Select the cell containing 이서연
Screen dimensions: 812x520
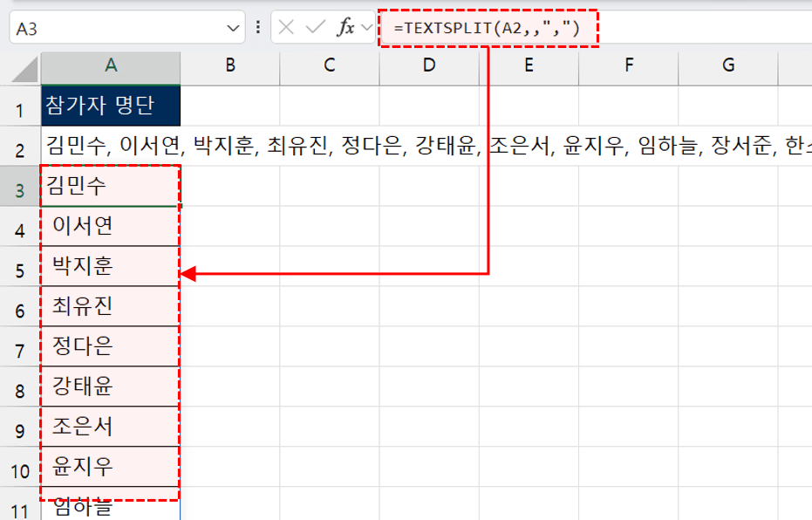[x=110, y=225]
